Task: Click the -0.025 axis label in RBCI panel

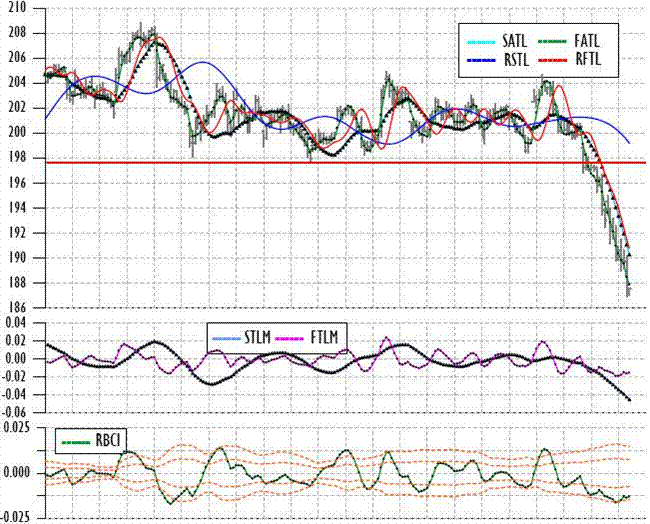Action: pos(15,517)
